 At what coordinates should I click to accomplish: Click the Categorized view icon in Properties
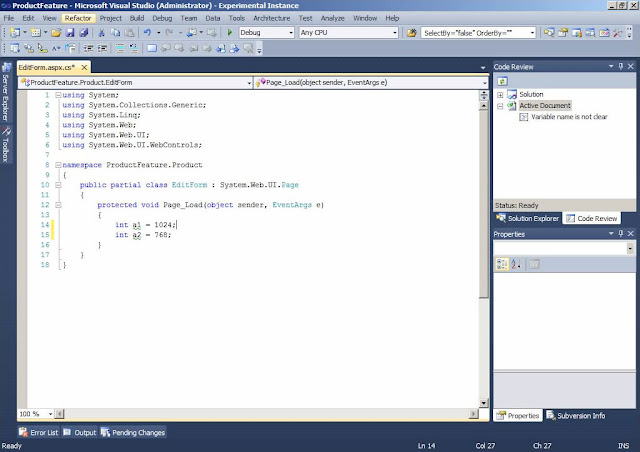click(502, 264)
